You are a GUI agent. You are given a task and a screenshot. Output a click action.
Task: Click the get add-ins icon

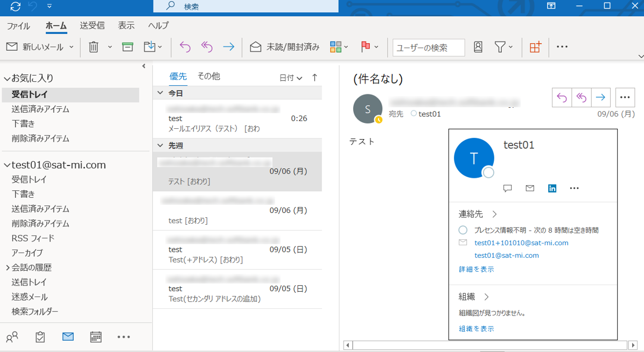coord(536,47)
